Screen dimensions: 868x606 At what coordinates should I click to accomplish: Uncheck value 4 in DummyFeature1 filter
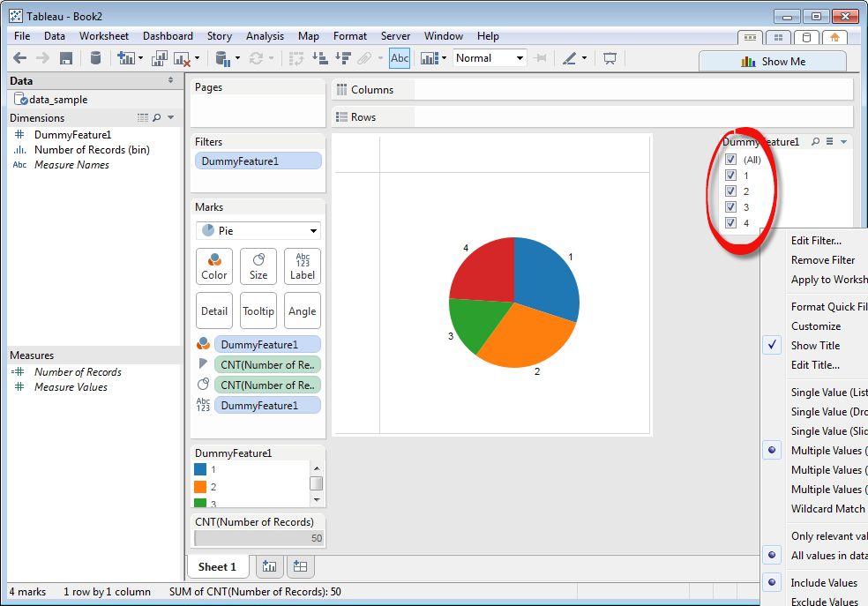click(730, 223)
